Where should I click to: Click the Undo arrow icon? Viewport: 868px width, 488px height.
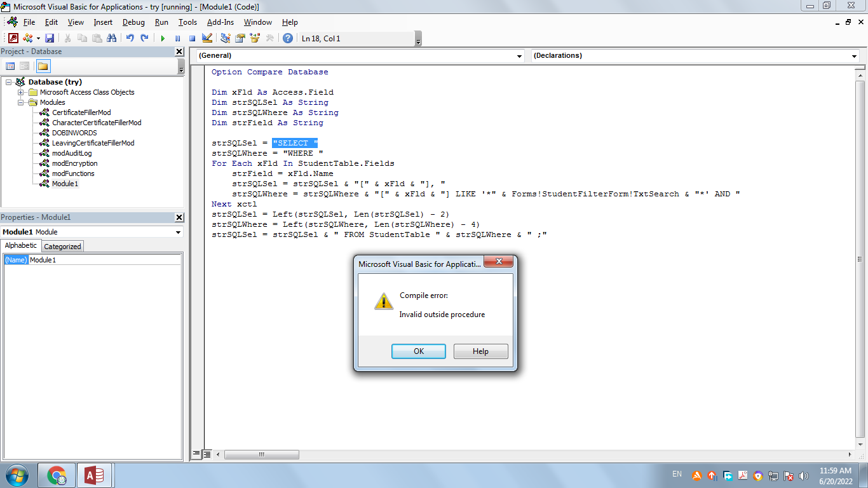coord(130,38)
